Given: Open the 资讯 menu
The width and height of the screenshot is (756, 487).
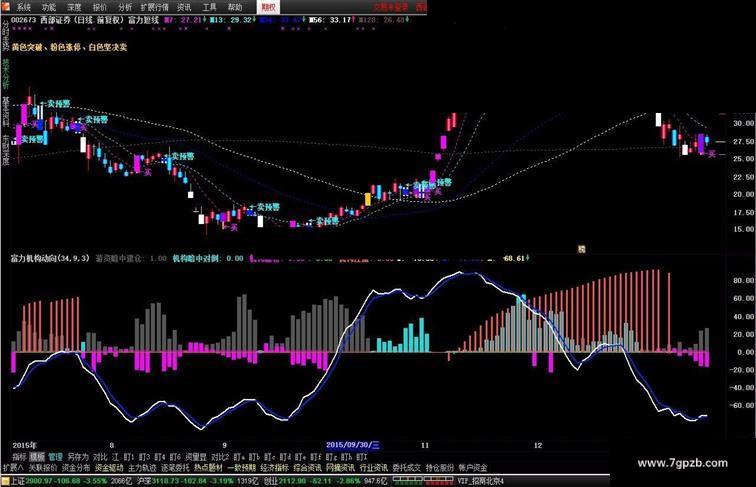Looking at the screenshot, I should 184,7.
